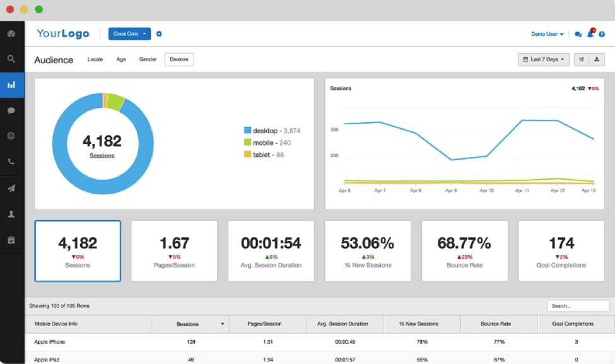Open the dashboard gauge icon in sidebar
This screenshot has height=364, width=615.
(12, 33)
